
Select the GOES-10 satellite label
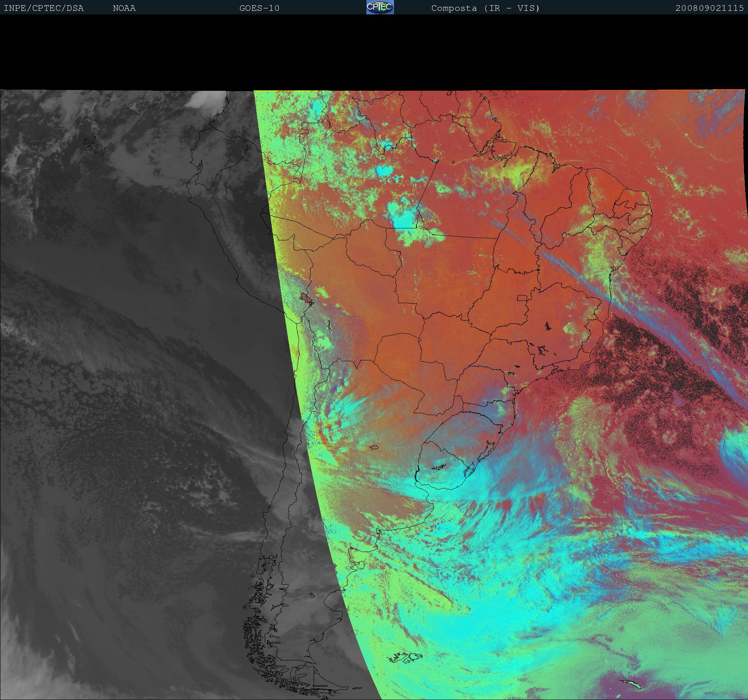pyautogui.click(x=259, y=8)
